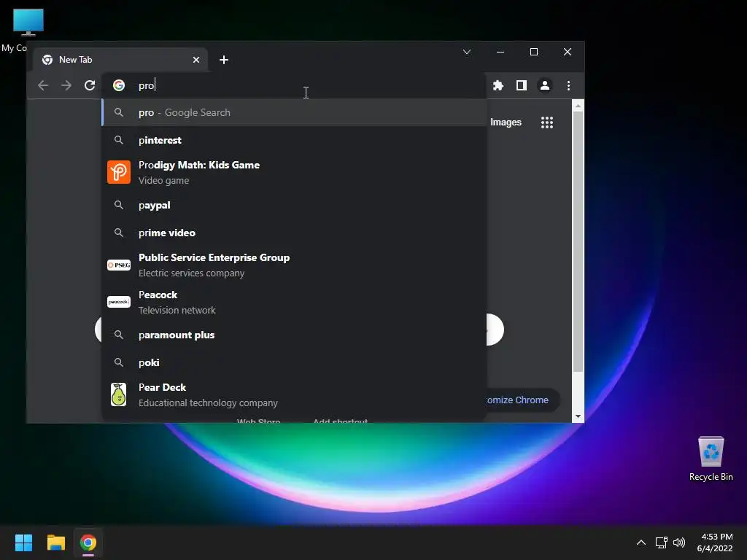Screen dimensions: 747x560
Task: Open the tab search dropdown chevron
Action: (x=467, y=52)
